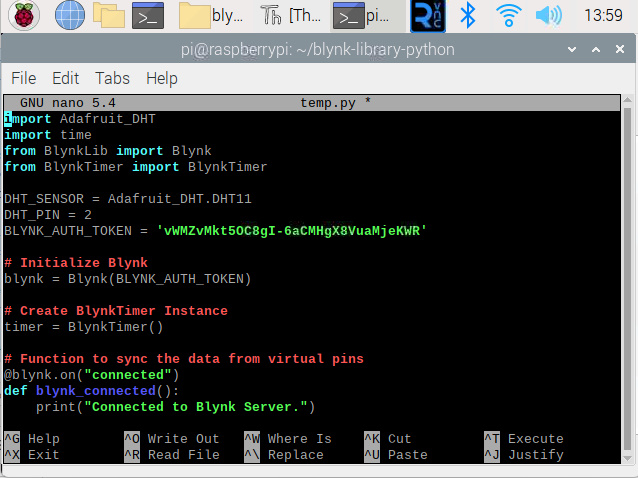The image size is (638, 478).
Task: Click the '# Create BlynkTimer Instance' comment
Action: (116, 311)
